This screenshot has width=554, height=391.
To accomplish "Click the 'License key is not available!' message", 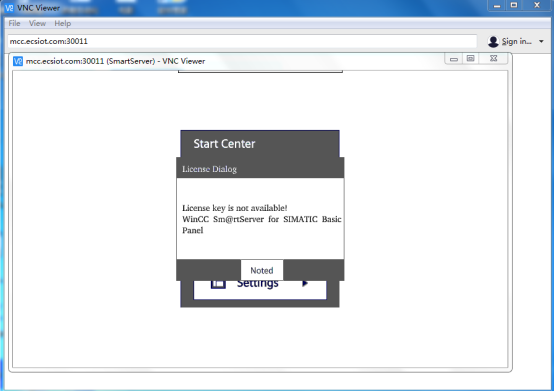I will (235, 208).
